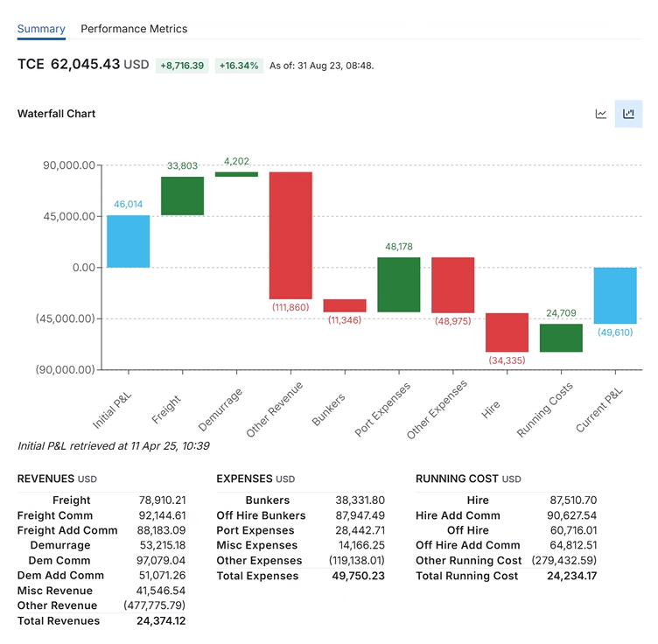
Task: Open the Summary tab
Action: (41, 29)
